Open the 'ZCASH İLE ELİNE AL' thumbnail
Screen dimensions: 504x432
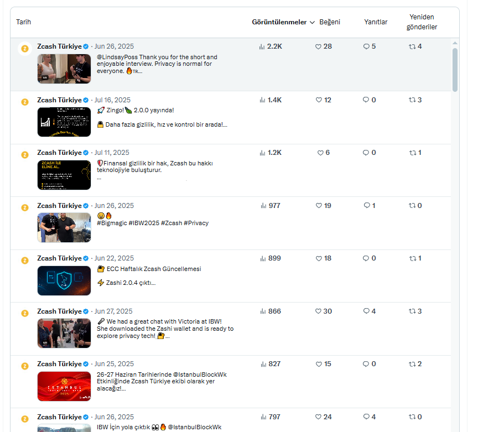[64, 175]
